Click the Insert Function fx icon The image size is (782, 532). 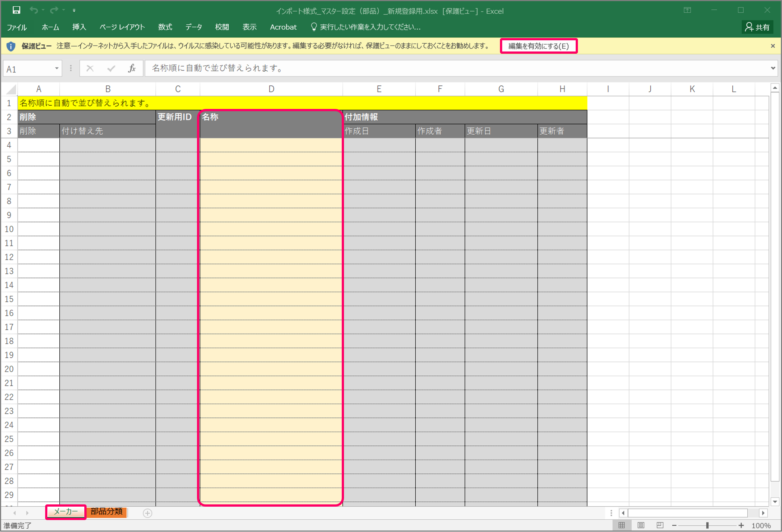click(x=132, y=68)
